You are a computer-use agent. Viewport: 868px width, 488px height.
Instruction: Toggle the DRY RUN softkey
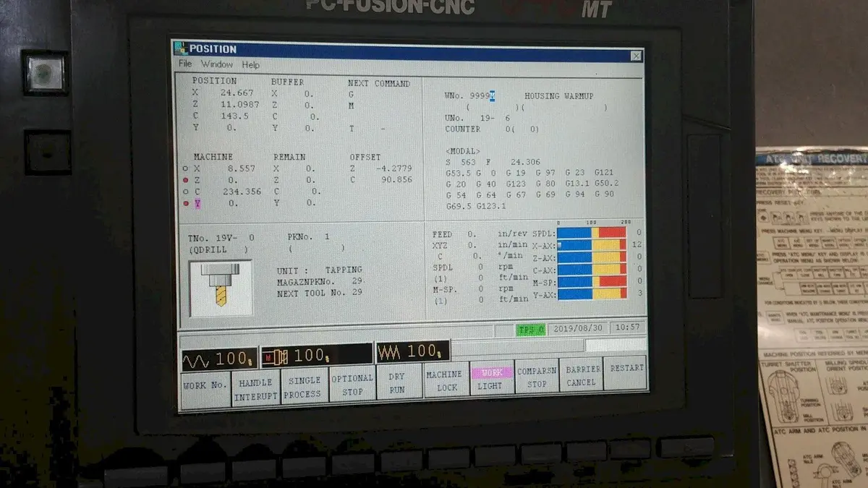pyautogui.click(x=396, y=382)
